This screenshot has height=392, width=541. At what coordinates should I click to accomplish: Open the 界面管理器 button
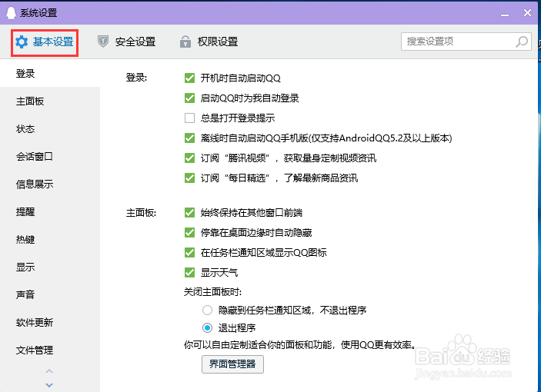point(232,364)
